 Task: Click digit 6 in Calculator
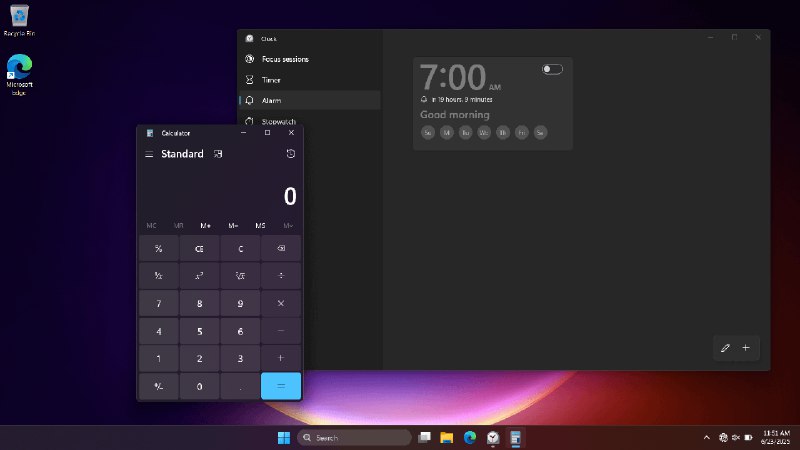[240, 331]
